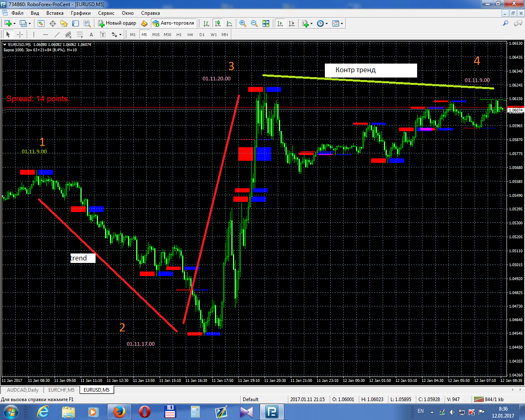Screen dimensions: 525x420
Task: Switch timeframe to H4
Action: pyautogui.click(x=190, y=35)
